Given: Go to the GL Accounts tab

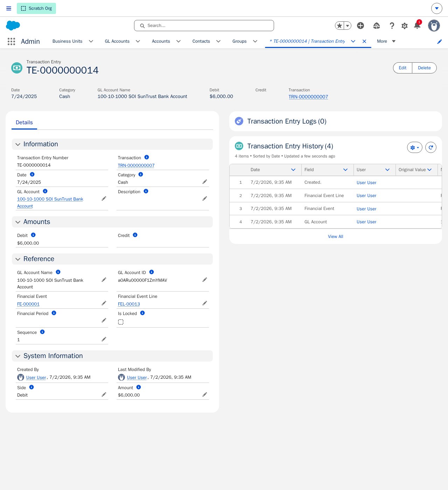Looking at the screenshot, I should (117, 41).
